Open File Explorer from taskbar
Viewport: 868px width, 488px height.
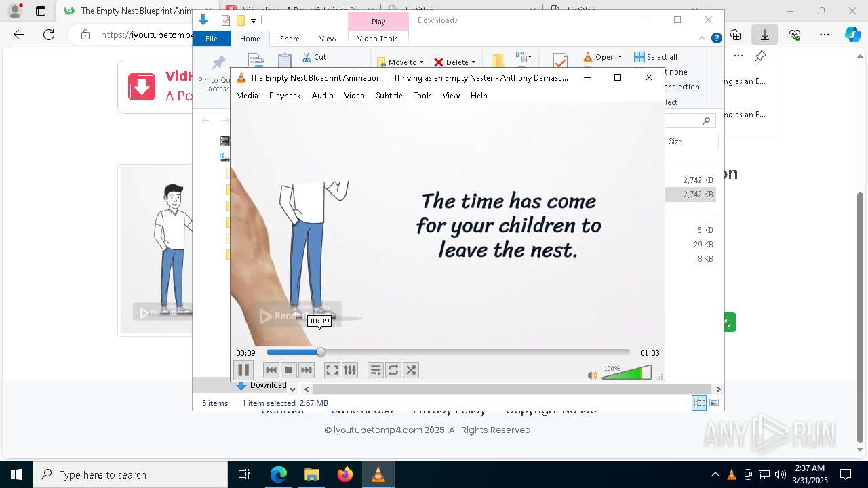coord(311,474)
